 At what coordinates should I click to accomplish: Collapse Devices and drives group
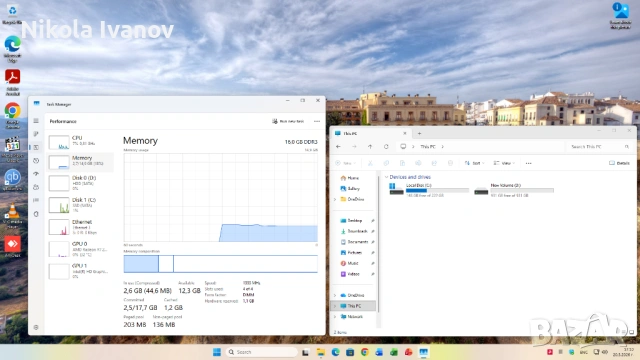tap(386, 177)
